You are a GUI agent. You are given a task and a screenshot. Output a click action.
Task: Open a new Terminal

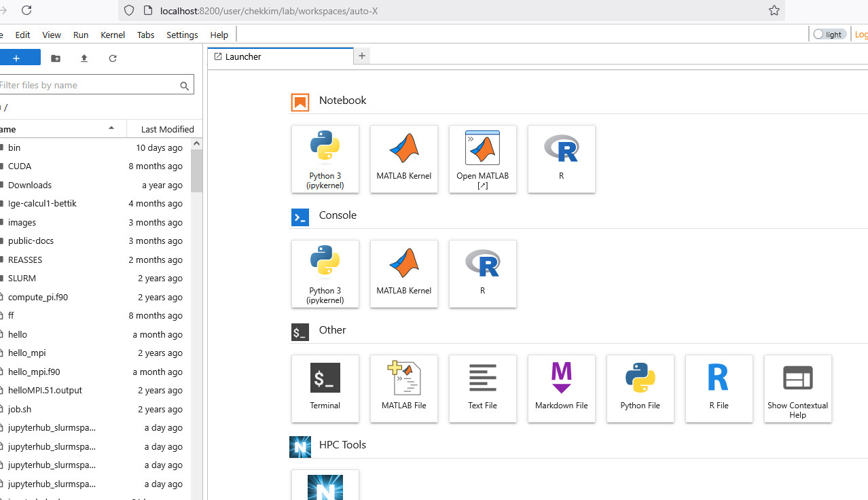[325, 389]
